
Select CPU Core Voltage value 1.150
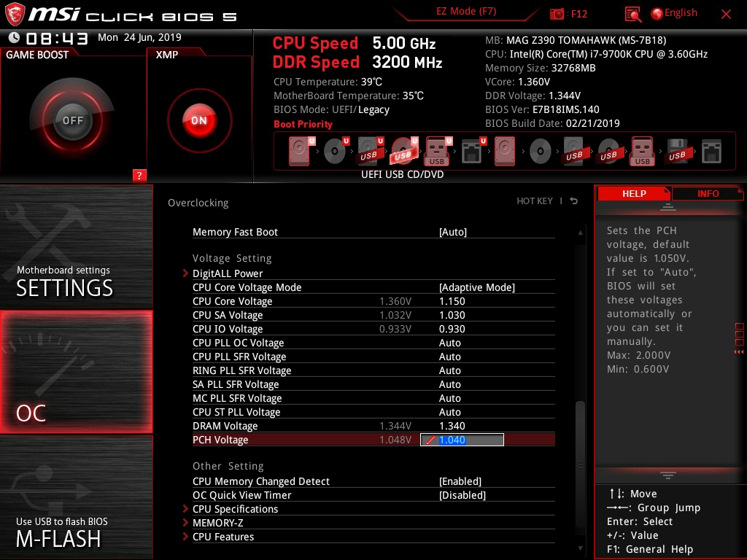point(452,301)
